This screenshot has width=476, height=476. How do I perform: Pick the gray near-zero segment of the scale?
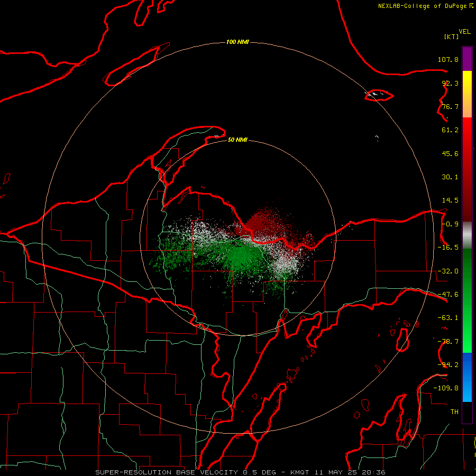pos(467,235)
